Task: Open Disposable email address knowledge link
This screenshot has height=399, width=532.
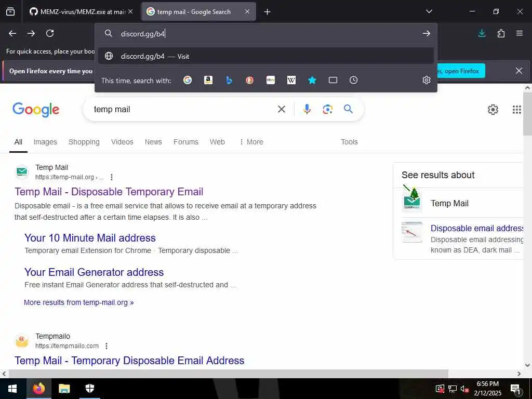Action: pyautogui.click(x=477, y=229)
